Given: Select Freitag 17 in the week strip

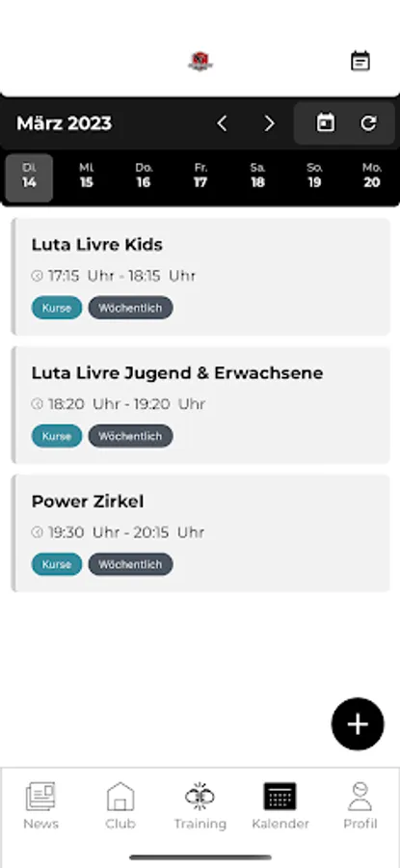Looking at the screenshot, I should [x=200, y=176].
